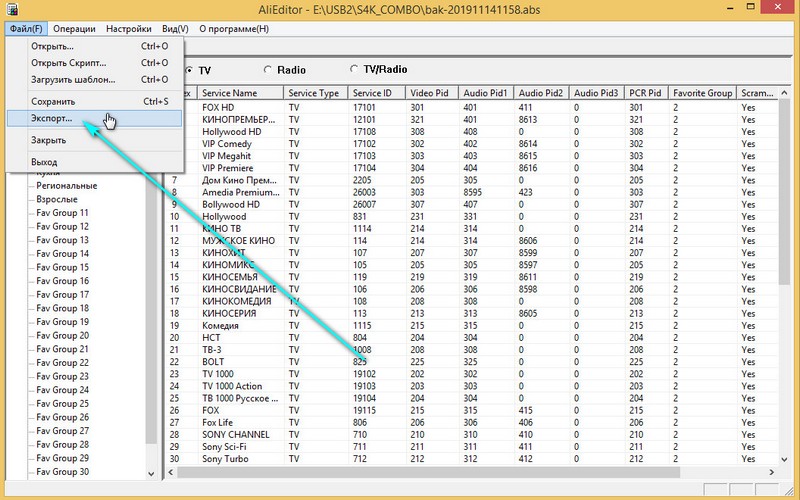
Task: Select the НСТ channel row
Action: pos(472,338)
